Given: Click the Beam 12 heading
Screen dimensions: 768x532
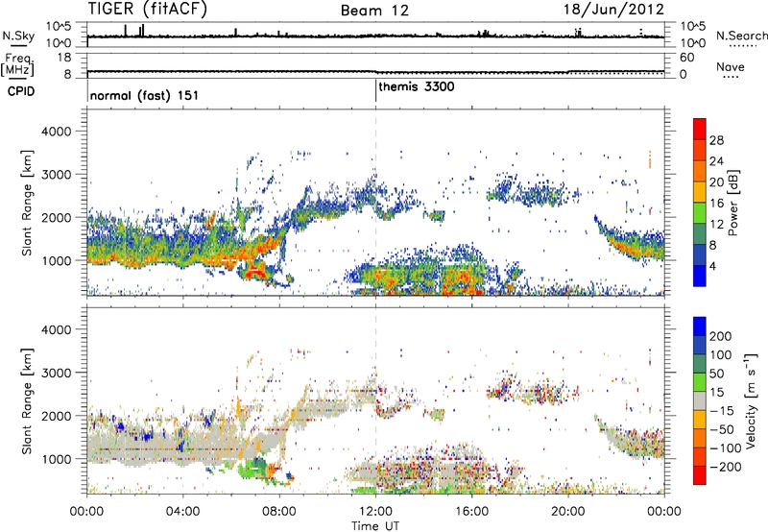Looking at the screenshot, I should [x=374, y=11].
